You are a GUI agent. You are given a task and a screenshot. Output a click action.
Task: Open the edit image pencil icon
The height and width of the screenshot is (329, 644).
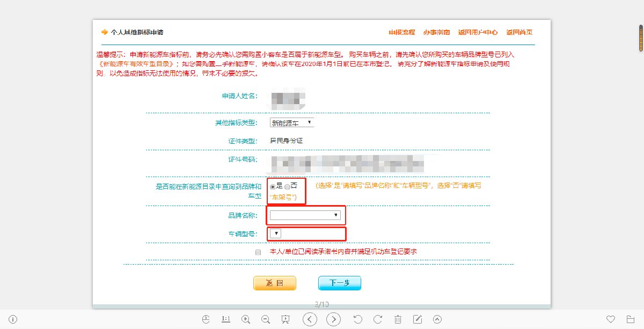coord(418,319)
